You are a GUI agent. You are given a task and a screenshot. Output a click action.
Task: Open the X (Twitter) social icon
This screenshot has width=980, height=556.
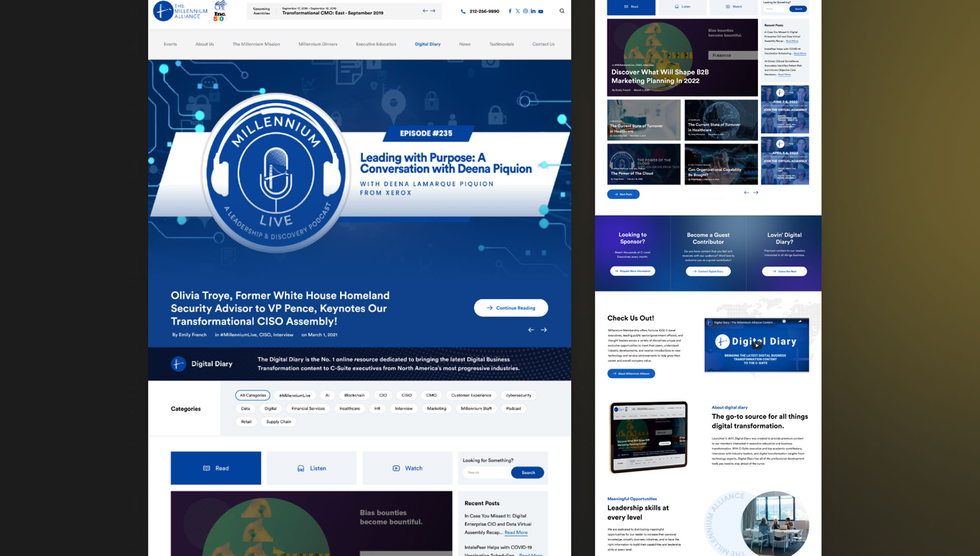coord(517,11)
